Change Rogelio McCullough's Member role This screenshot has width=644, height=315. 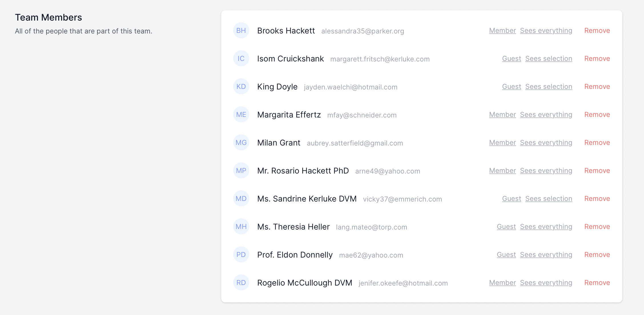502,283
